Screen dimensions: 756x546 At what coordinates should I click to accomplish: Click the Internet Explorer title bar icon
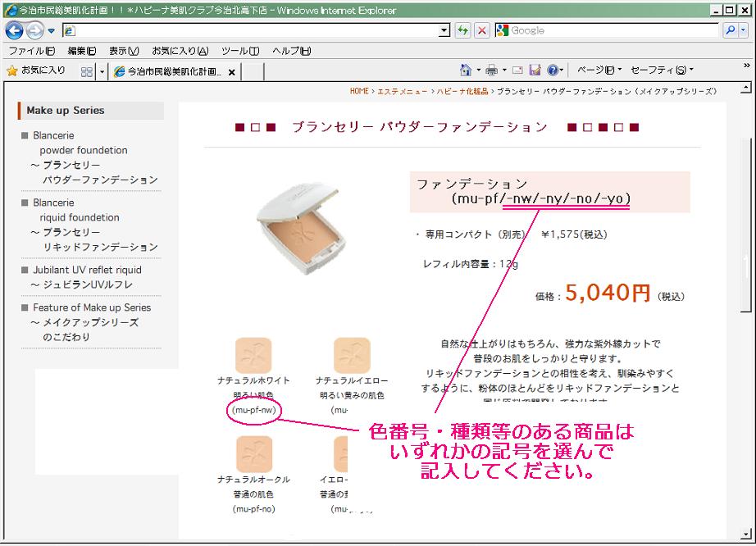(x=11, y=10)
